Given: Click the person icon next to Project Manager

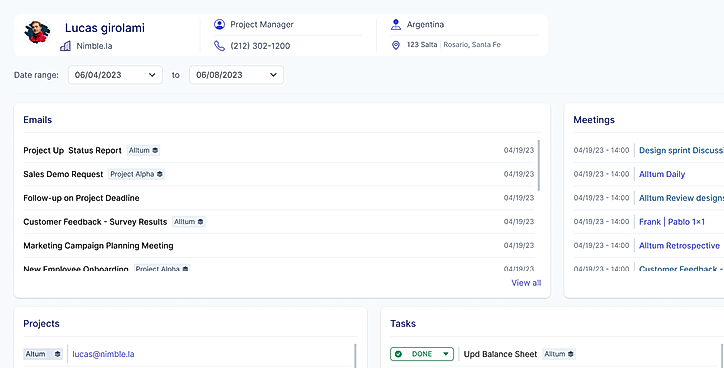Looking at the screenshot, I should point(219,24).
